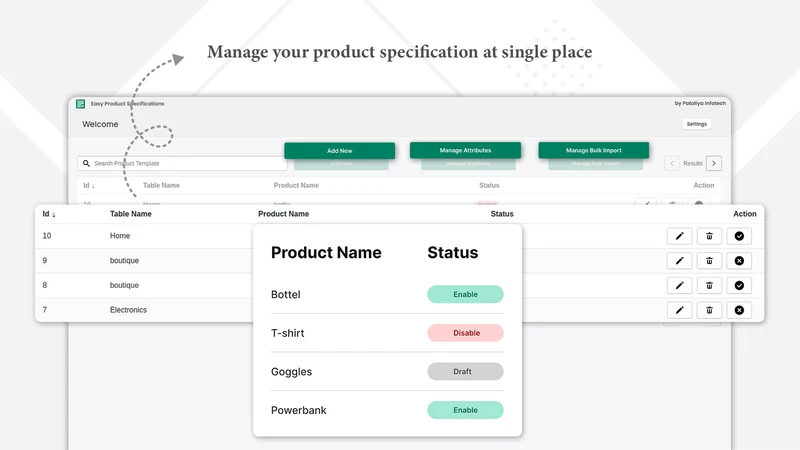The image size is (800, 450).
Task: Click 'Home' table name cell
Action: tap(120, 236)
